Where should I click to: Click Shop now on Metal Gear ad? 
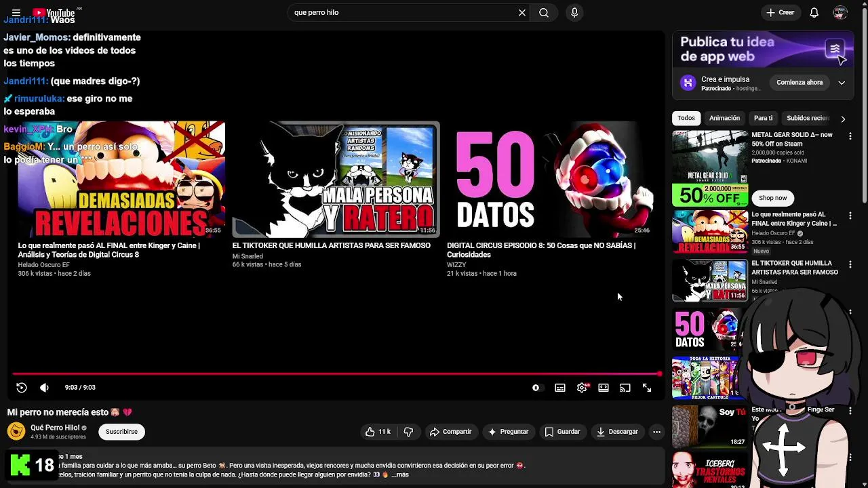pyautogui.click(x=772, y=198)
